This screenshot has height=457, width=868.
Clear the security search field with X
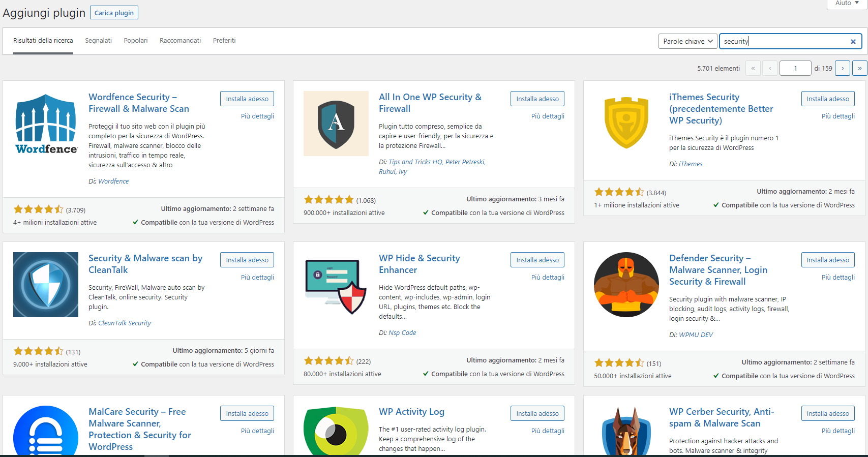(x=853, y=42)
